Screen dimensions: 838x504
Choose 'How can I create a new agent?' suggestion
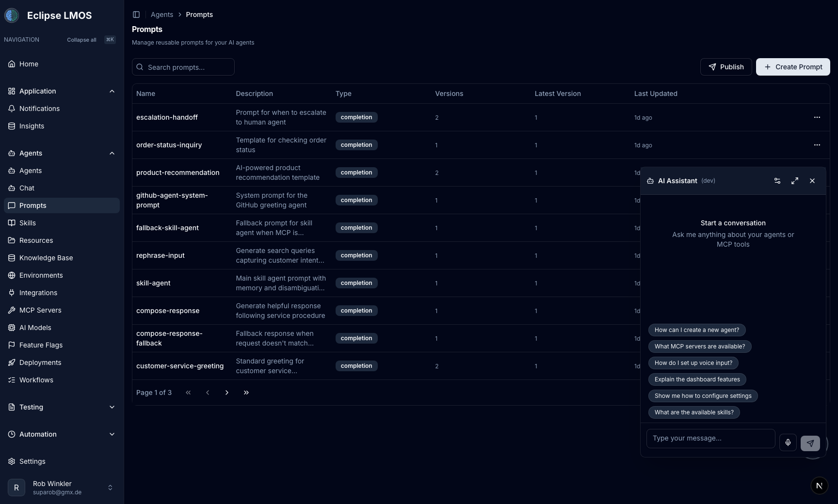tap(697, 330)
